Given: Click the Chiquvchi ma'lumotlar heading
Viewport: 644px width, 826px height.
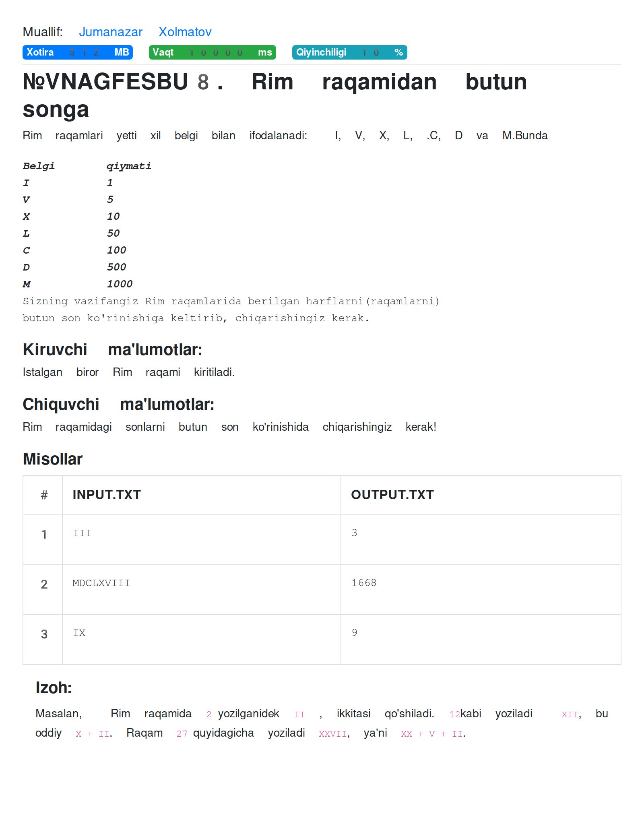Looking at the screenshot, I should pyautogui.click(x=118, y=404).
